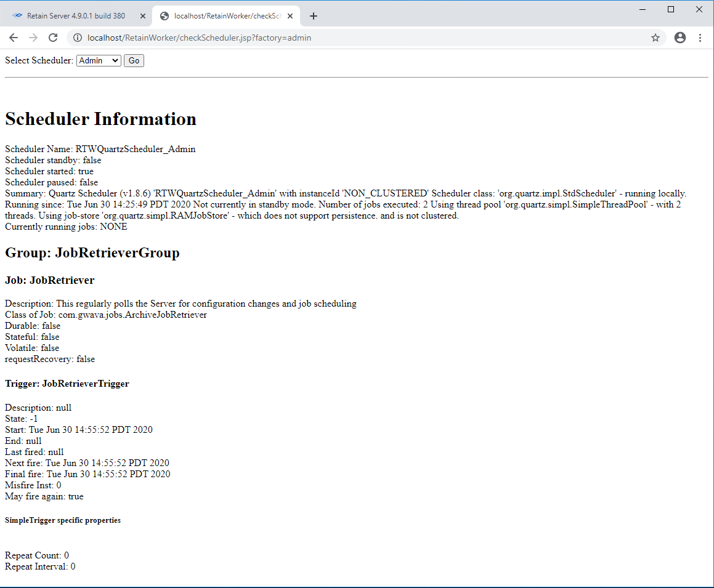714x588 pixels.
Task: Click 'End: null' line
Action: point(23,441)
